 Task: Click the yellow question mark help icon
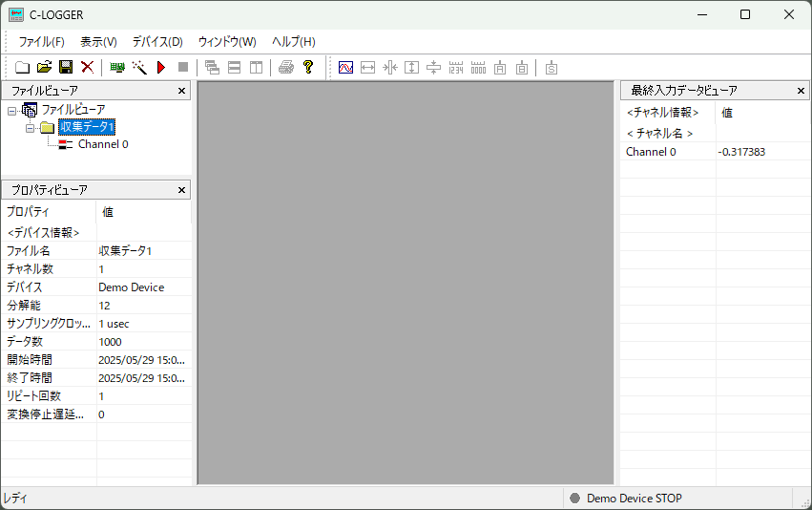click(308, 67)
